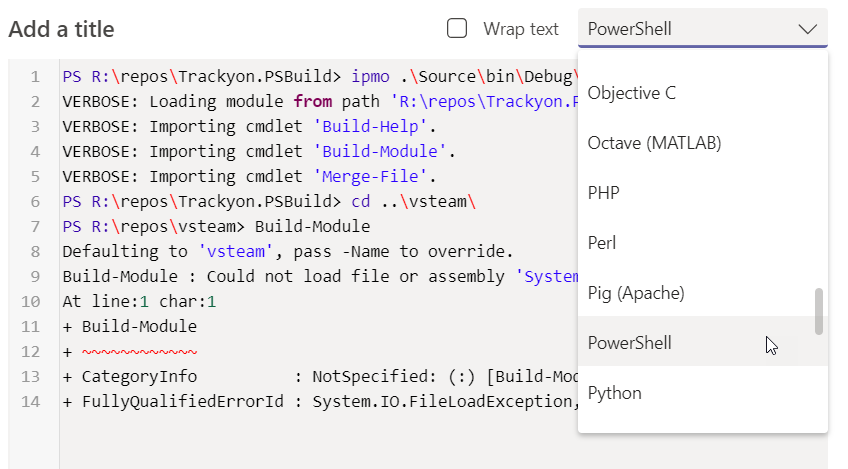The width and height of the screenshot is (848, 469).
Task: Select PHP in the language list
Action: tap(703, 193)
